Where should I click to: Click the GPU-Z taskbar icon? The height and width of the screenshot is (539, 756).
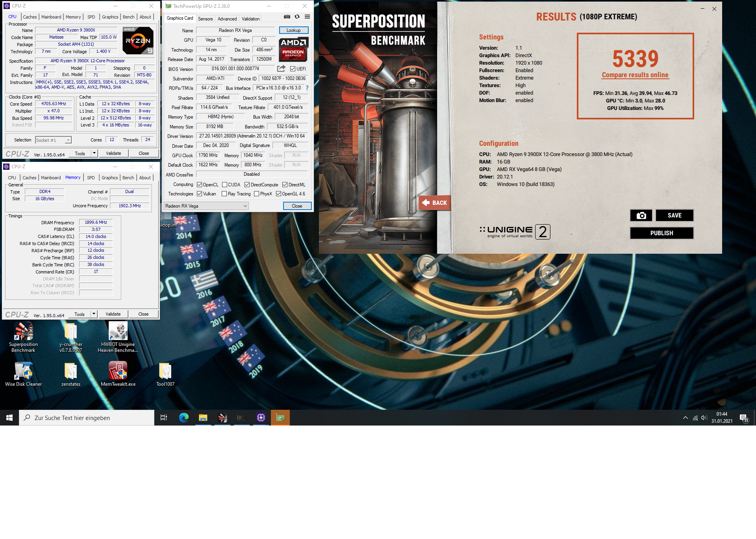(280, 418)
